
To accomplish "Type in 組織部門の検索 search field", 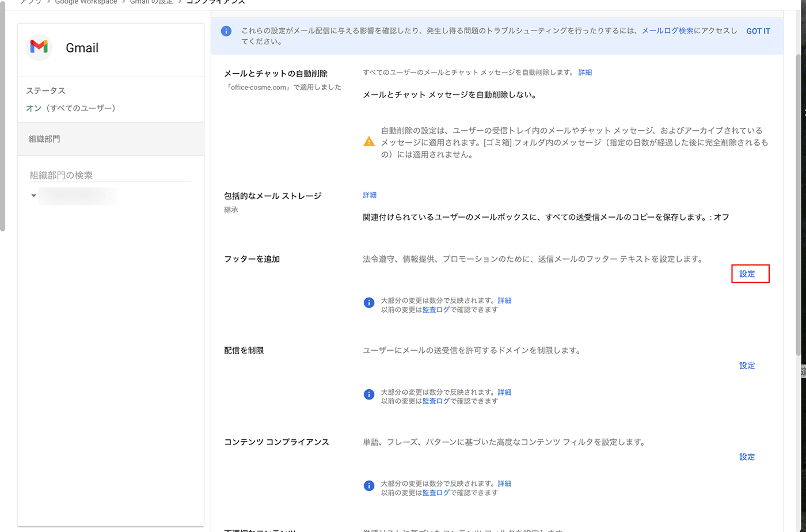I will [x=110, y=175].
